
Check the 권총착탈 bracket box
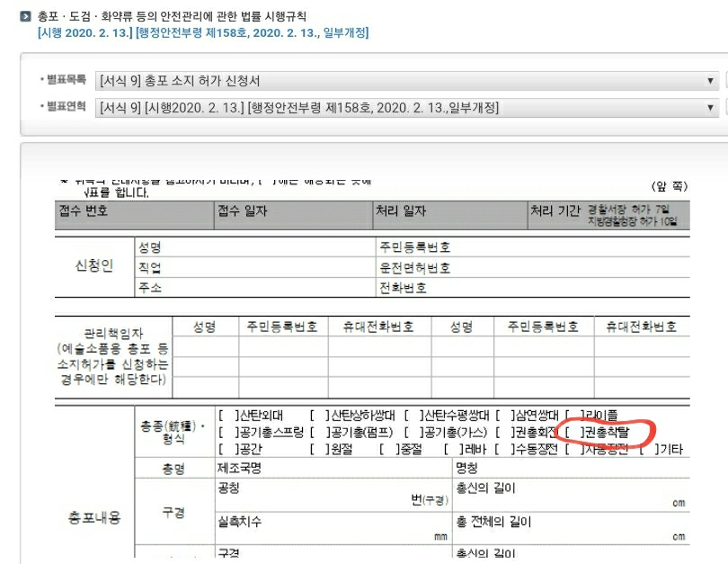point(572,433)
